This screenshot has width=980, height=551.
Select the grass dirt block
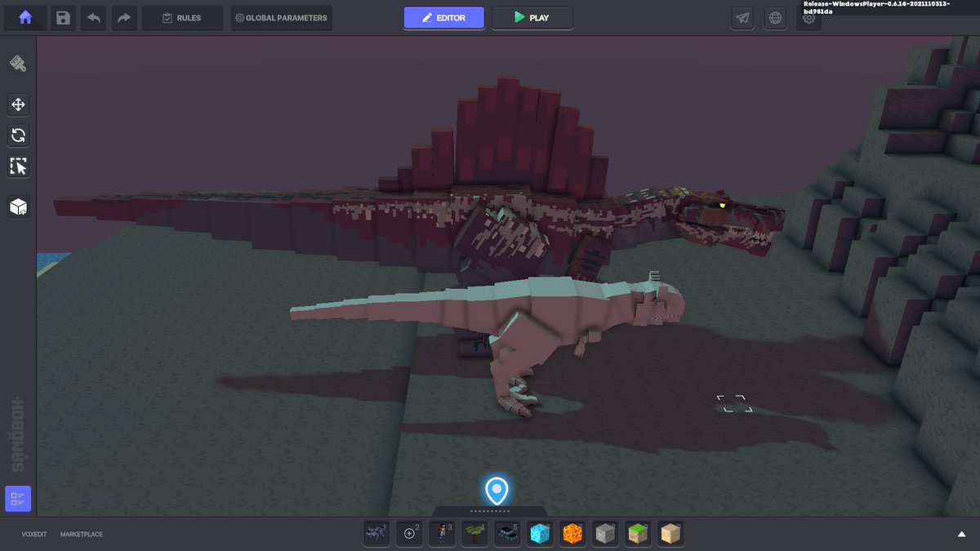[x=638, y=534]
